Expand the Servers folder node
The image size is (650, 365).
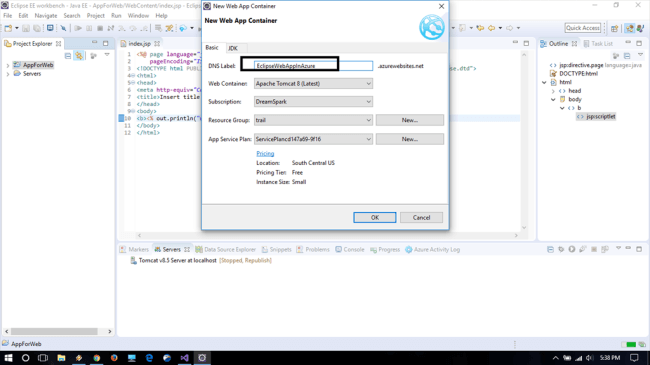coord(7,74)
